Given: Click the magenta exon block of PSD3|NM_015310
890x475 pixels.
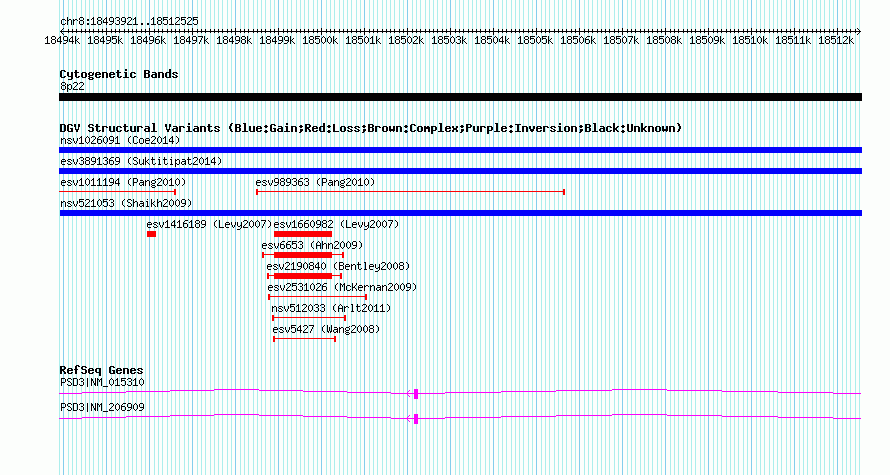Looking at the screenshot, I should (416, 394).
